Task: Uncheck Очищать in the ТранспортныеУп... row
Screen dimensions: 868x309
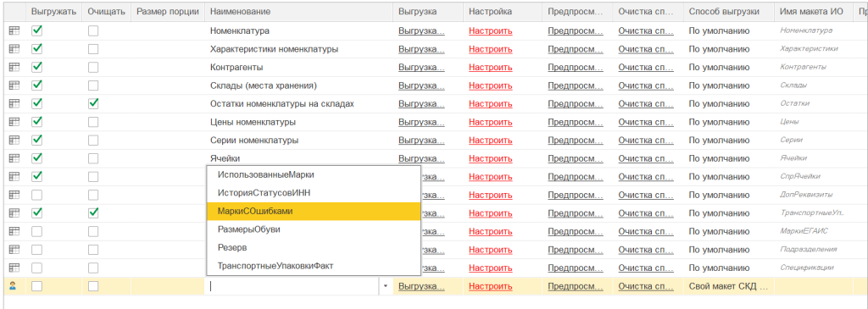Action: 93,213
